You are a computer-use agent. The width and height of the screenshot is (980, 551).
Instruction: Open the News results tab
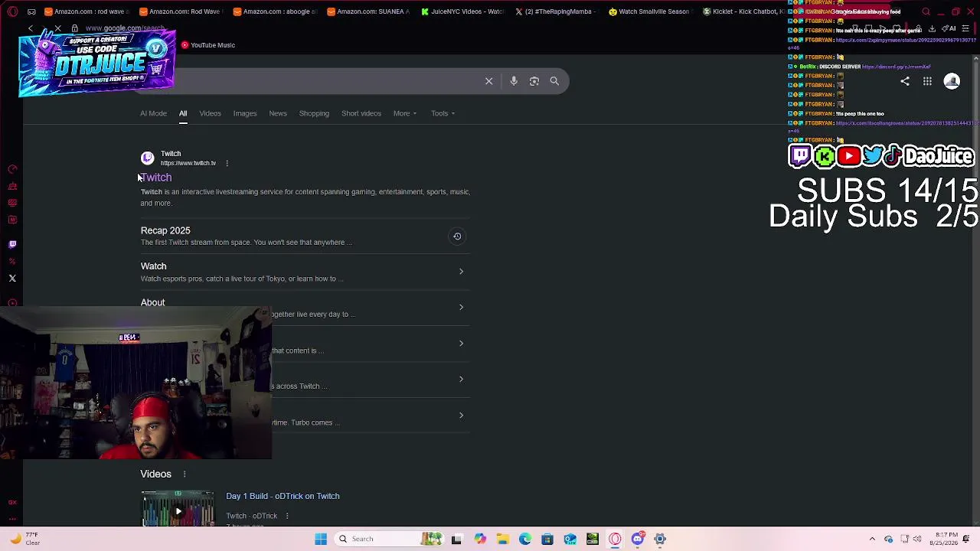coord(278,113)
